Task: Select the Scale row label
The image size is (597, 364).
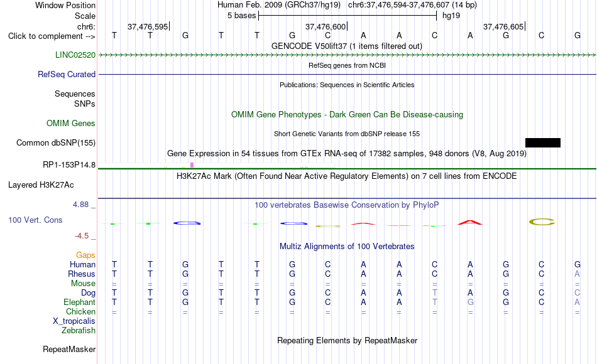Action: pos(85,16)
